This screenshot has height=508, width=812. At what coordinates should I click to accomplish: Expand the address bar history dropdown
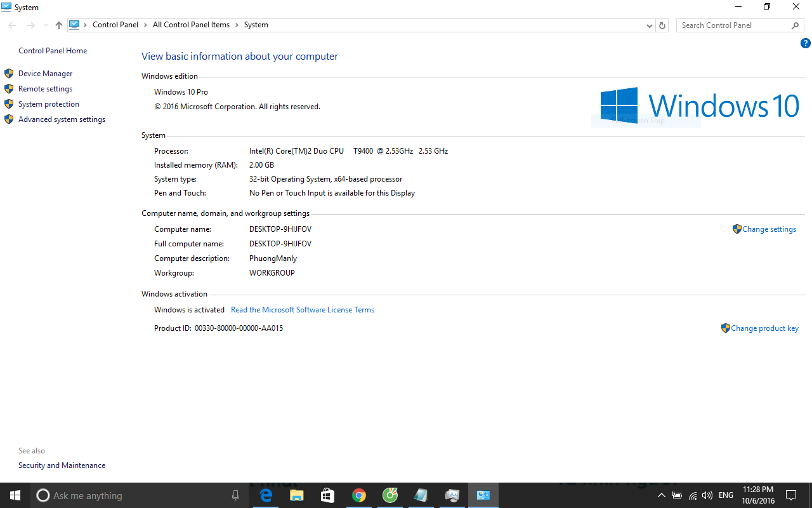650,25
